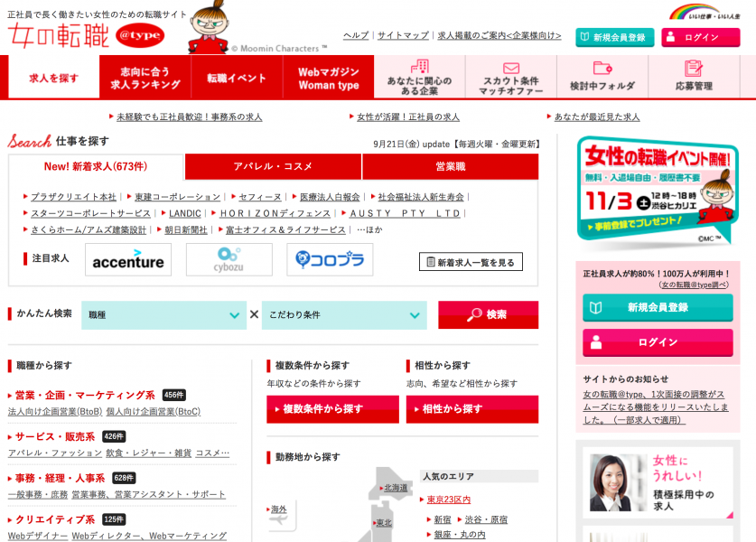
Task: Open HORIZONディフェンス job link
Action: coord(275,213)
